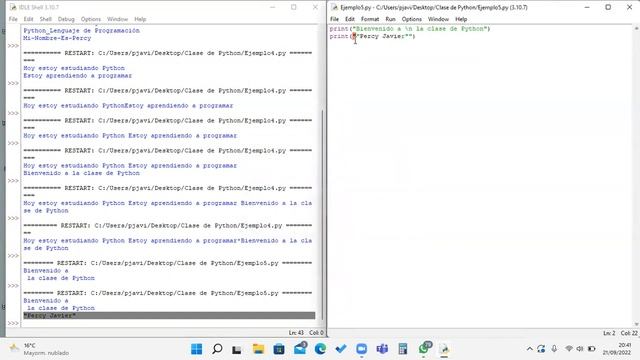The height and width of the screenshot is (360, 640).
Task: Switch to Zoom from the taskbar
Action: [362, 349]
